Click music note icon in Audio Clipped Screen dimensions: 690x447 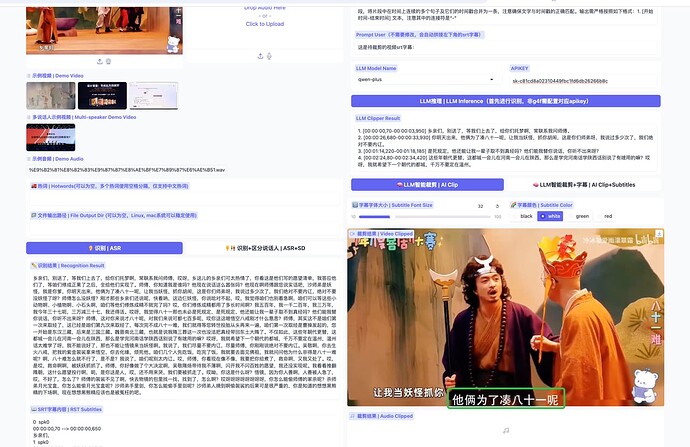click(x=506, y=430)
